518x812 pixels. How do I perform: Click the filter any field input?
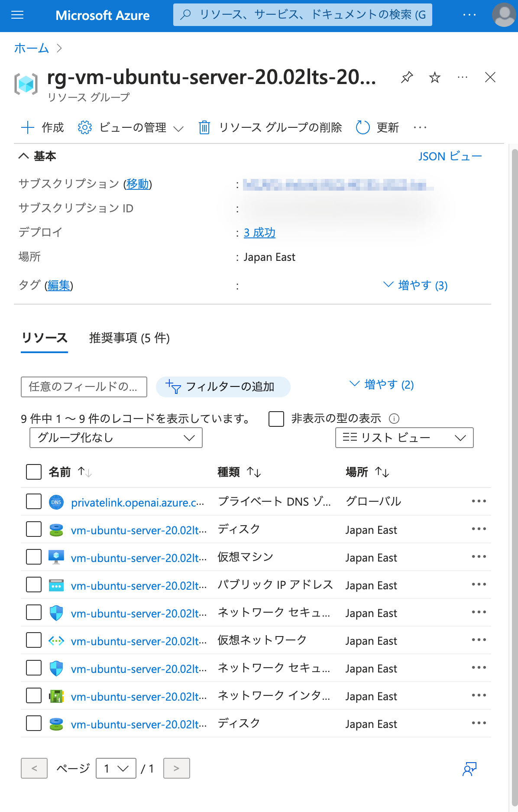click(84, 387)
